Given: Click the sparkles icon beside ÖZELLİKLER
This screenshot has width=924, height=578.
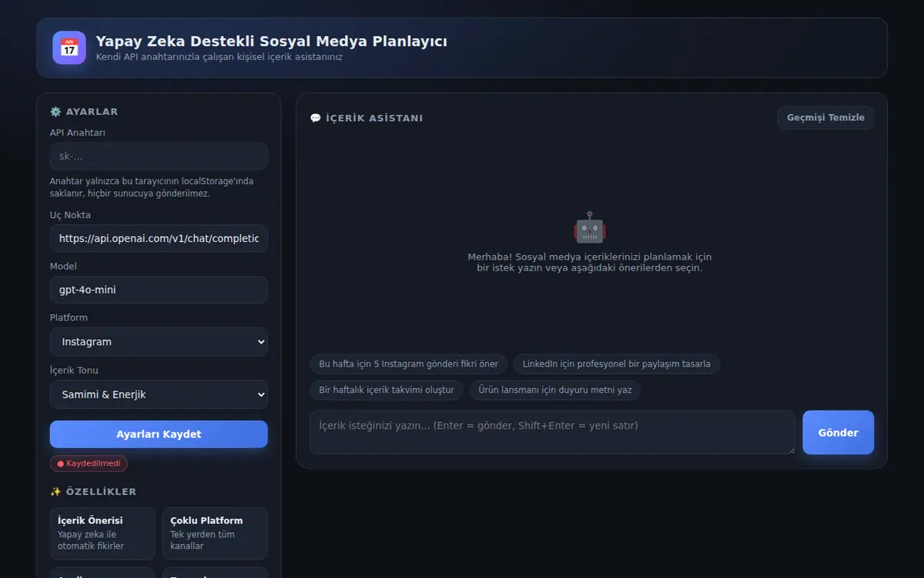Looking at the screenshot, I should coord(55,492).
